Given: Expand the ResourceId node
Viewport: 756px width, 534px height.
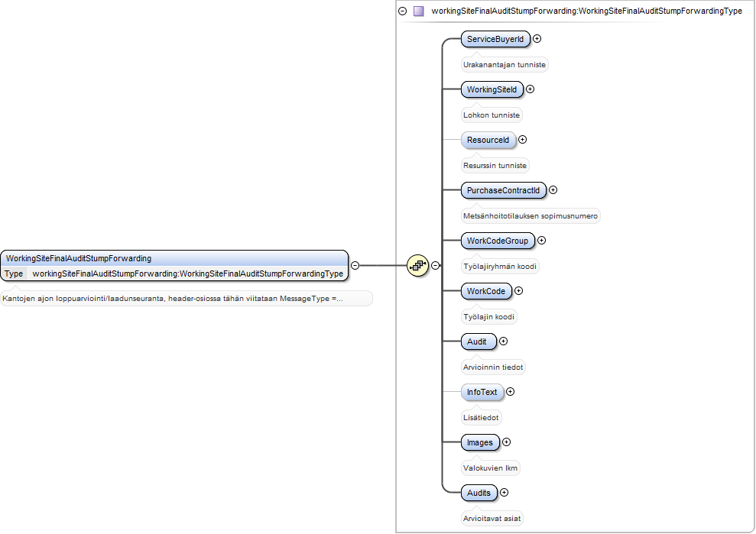Looking at the screenshot, I should (522, 140).
